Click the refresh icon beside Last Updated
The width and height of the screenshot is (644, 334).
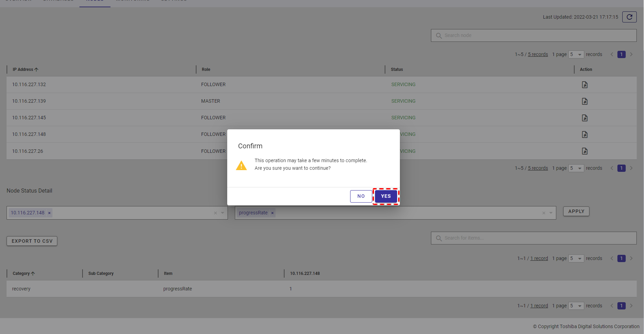tap(629, 17)
